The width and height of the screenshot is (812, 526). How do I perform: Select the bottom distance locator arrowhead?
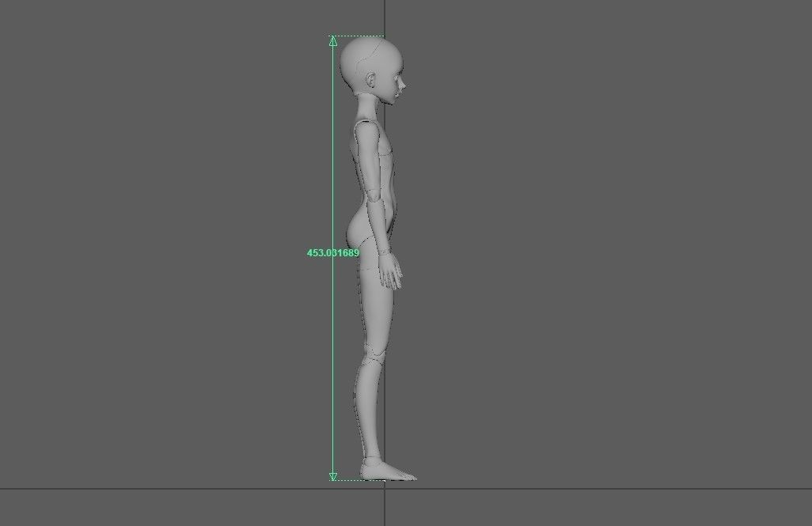[333, 476]
